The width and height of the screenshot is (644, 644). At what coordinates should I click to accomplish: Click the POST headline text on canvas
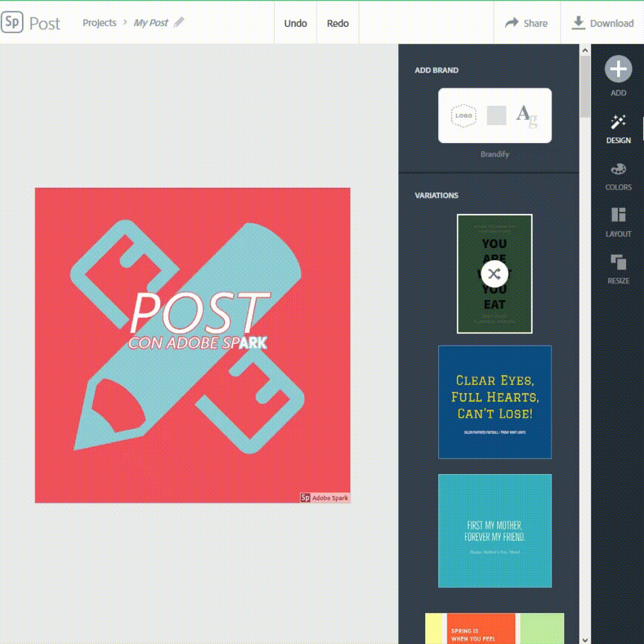(200, 313)
